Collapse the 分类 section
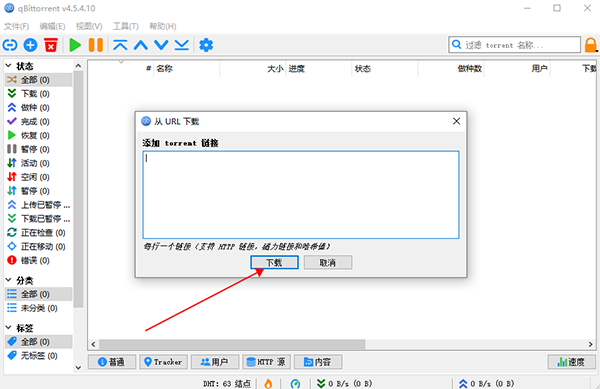Viewport: 600px width, 389px height. (x=8, y=280)
